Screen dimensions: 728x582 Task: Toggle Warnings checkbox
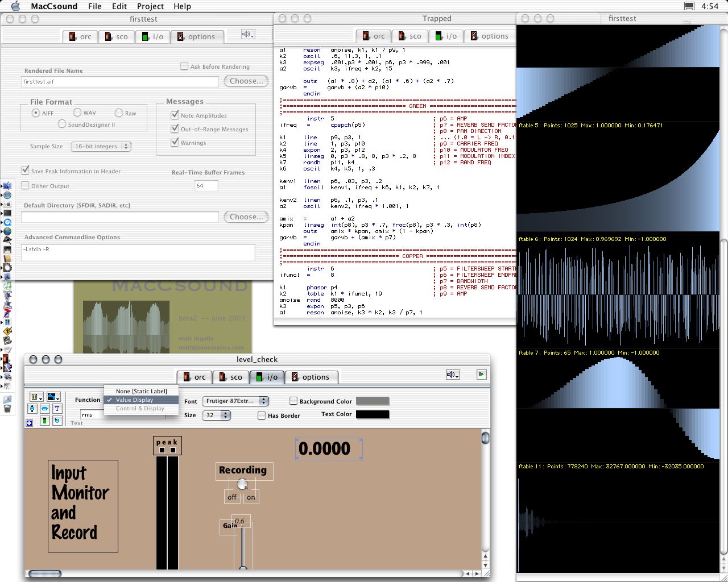[x=175, y=142]
